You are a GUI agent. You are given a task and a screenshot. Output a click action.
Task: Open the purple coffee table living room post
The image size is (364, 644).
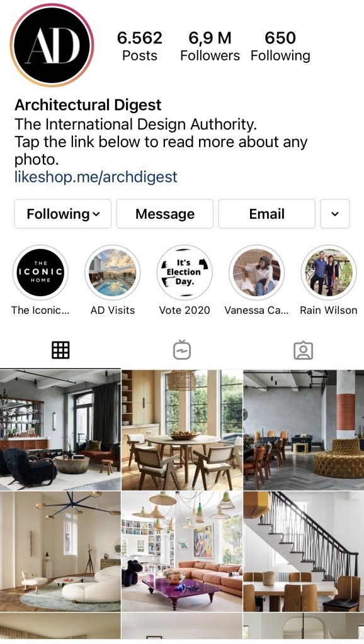[182, 552]
